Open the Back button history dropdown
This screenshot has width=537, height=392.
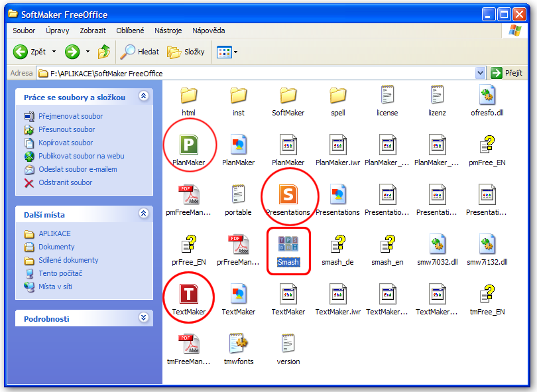click(x=54, y=52)
